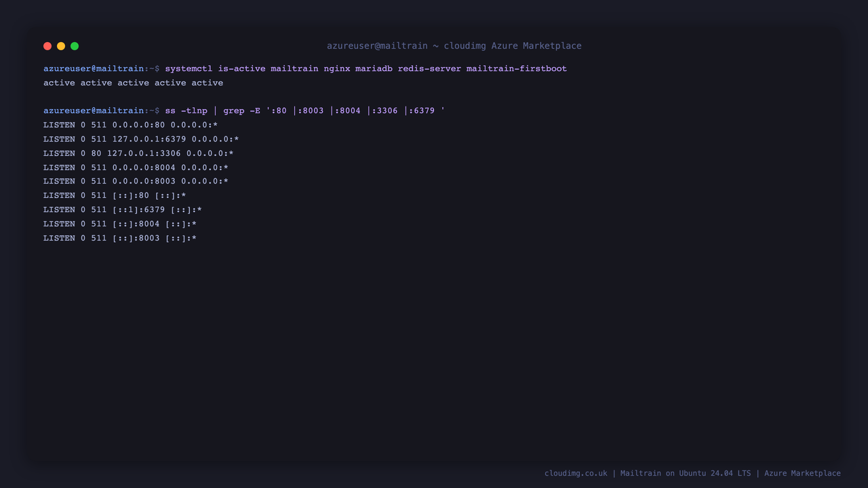Screen dimensions: 868x488
Task: Select the line with [::1]:6379
Action: tap(123, 209)
